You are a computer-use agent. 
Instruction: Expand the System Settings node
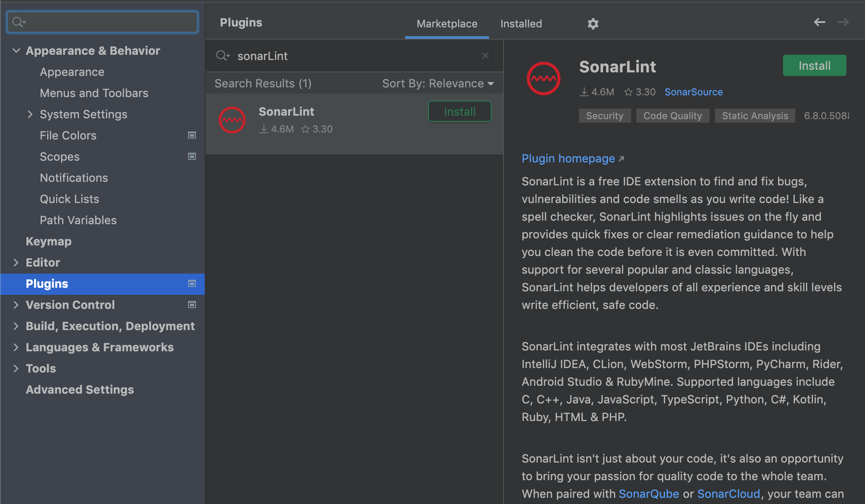pyautogui.click(x=30, y=114)
